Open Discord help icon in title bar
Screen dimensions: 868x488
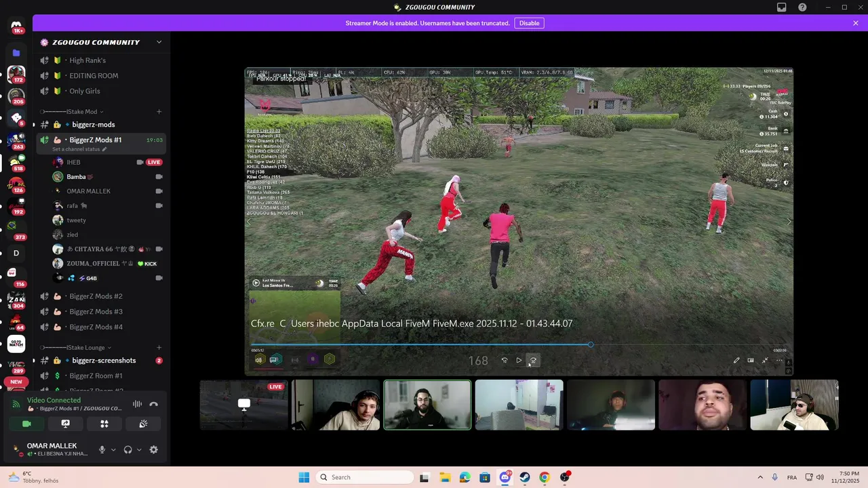(802, 7)
